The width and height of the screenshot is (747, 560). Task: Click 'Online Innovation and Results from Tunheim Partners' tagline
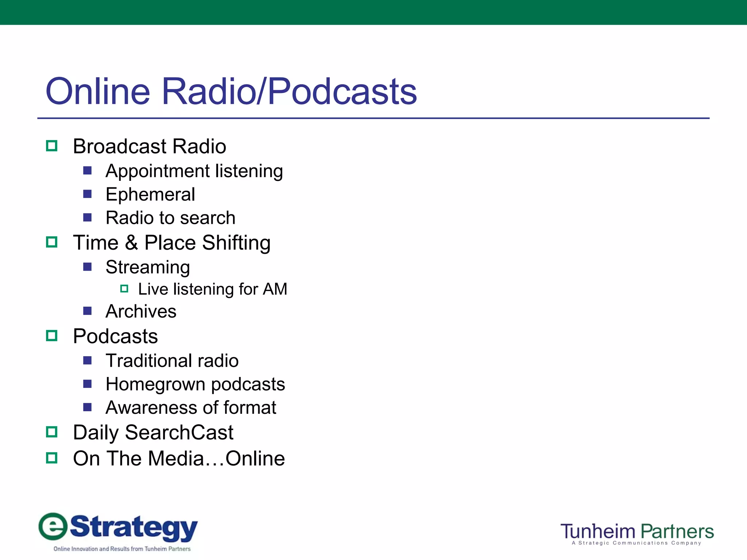[x=122, y=549]
